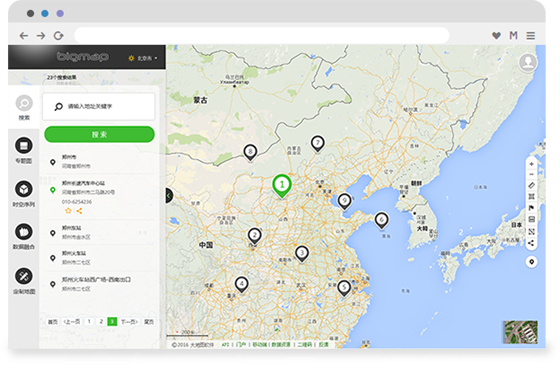Select the highlighted result with phone 010-6254236

click(99, 196)
